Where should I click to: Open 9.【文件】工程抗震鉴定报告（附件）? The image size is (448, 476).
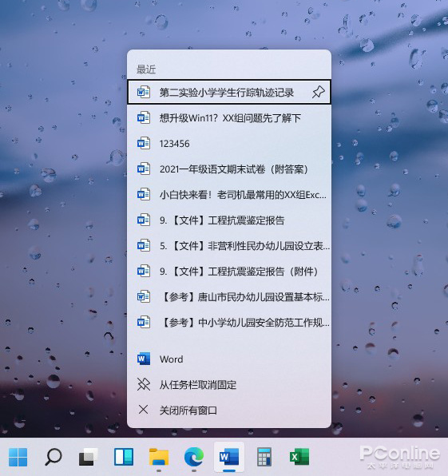tap(229, 271)
